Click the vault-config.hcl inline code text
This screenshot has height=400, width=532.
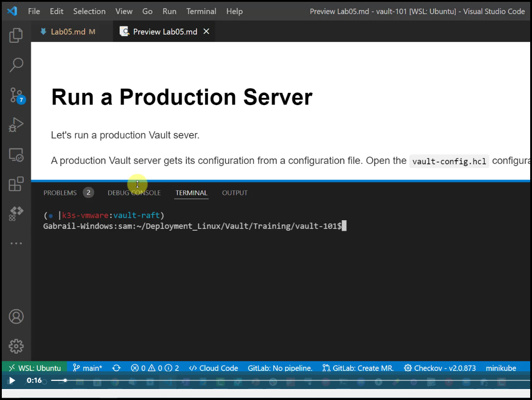coord(449,161)
